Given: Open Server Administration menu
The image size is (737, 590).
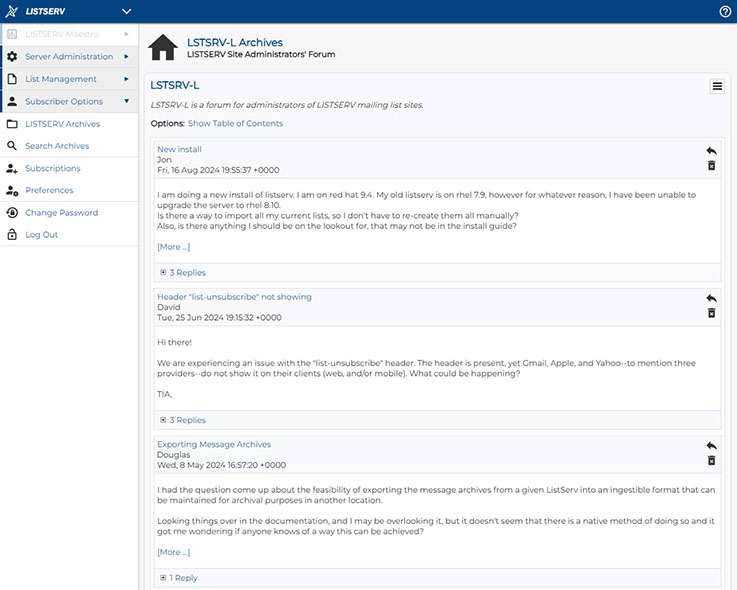Looking at the screenshot, I should [69, 56].
